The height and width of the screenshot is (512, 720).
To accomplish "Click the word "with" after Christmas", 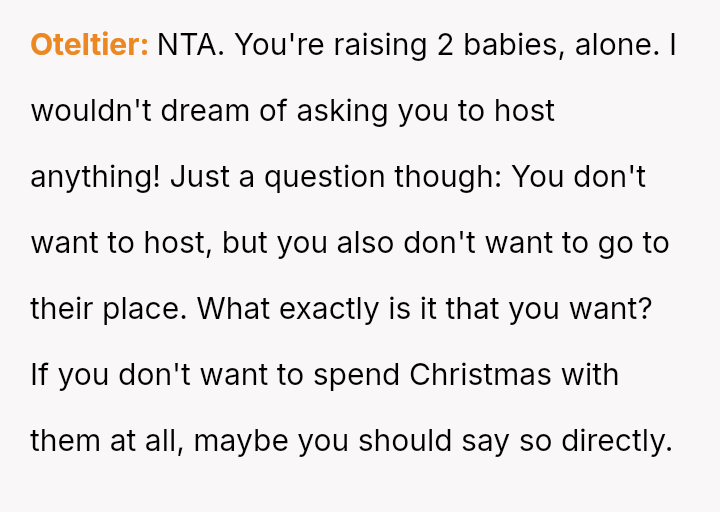I will [x=590, y=375].
